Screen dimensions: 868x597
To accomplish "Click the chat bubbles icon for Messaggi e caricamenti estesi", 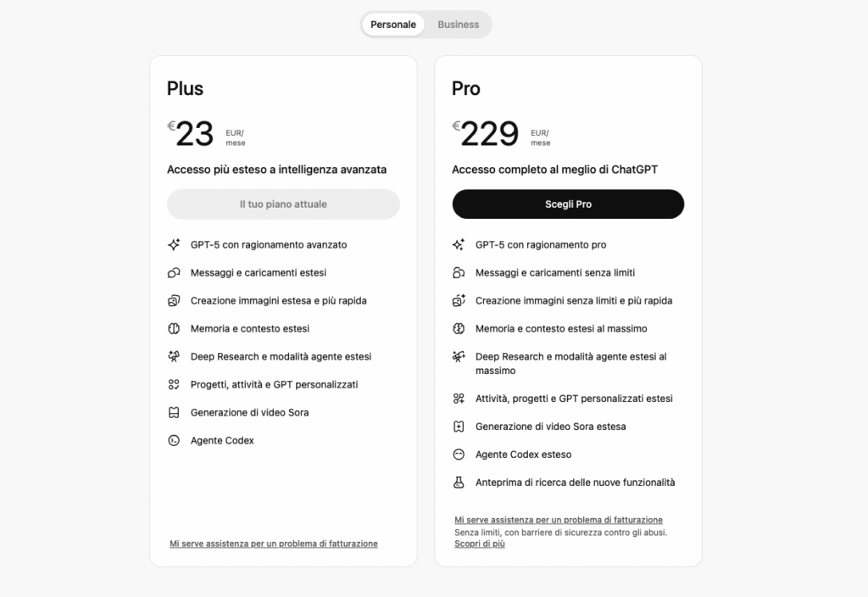I will tap(174, 273).
